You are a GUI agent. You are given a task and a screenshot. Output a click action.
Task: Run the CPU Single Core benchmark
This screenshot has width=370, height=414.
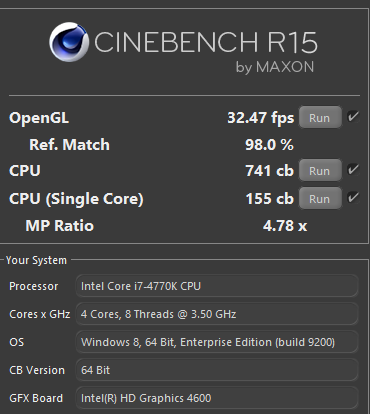[x=320, y=198]
